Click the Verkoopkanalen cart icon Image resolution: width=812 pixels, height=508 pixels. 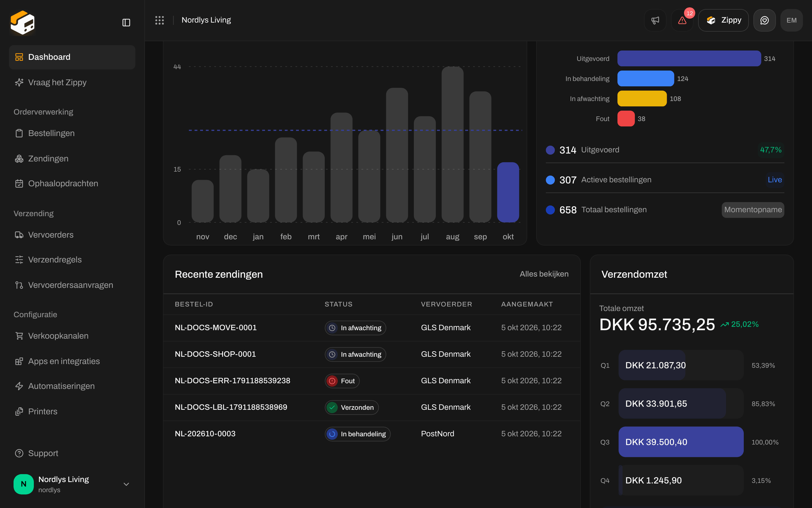tap(19, 336)
